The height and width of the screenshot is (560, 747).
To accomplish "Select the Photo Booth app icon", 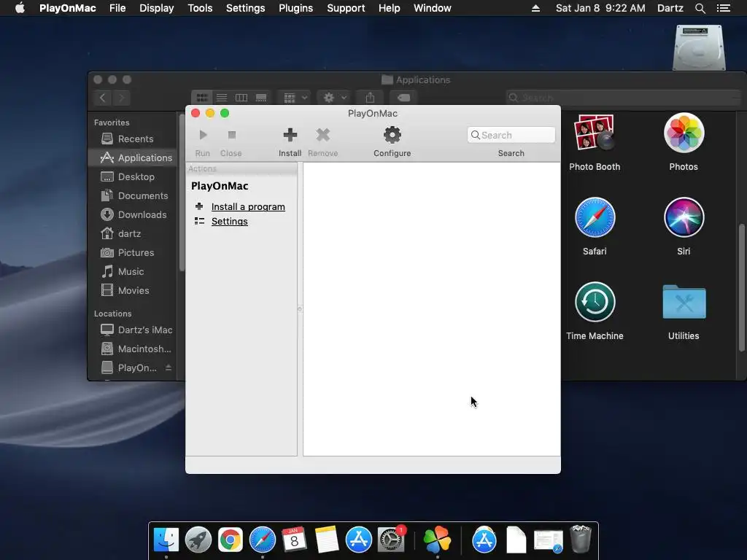I will point(595,133).
